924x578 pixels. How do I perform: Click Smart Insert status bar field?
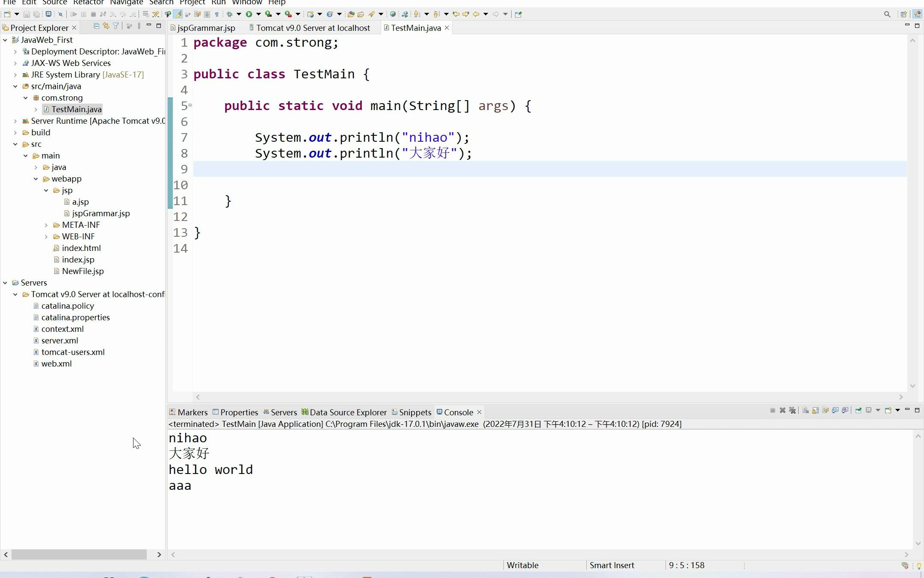coord(612,565)
